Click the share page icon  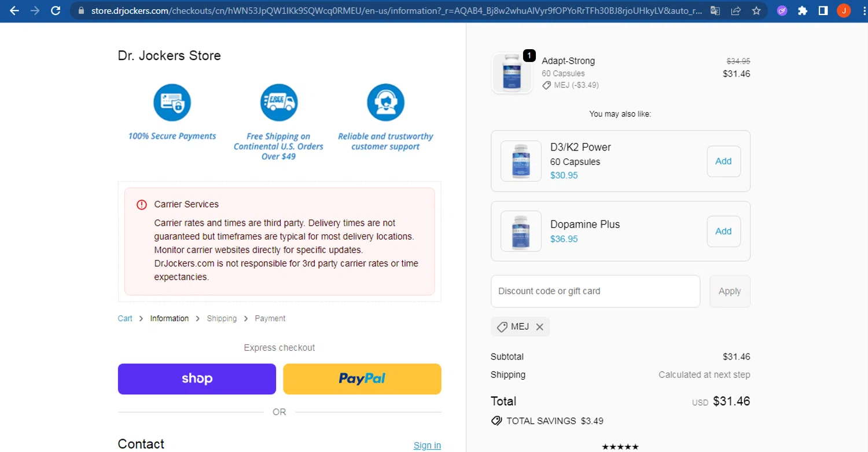click(x=735, y=10)
